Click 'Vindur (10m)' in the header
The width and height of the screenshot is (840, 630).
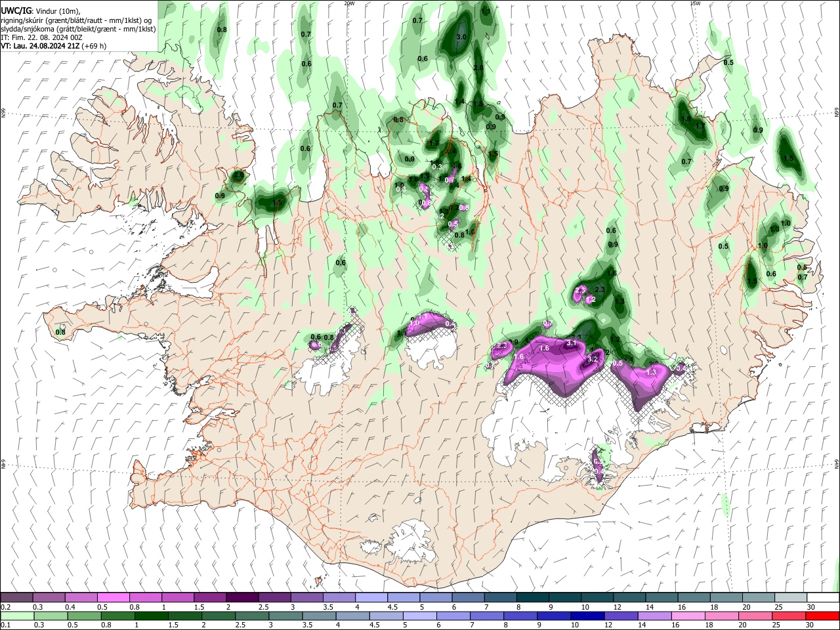coord(58,11)
